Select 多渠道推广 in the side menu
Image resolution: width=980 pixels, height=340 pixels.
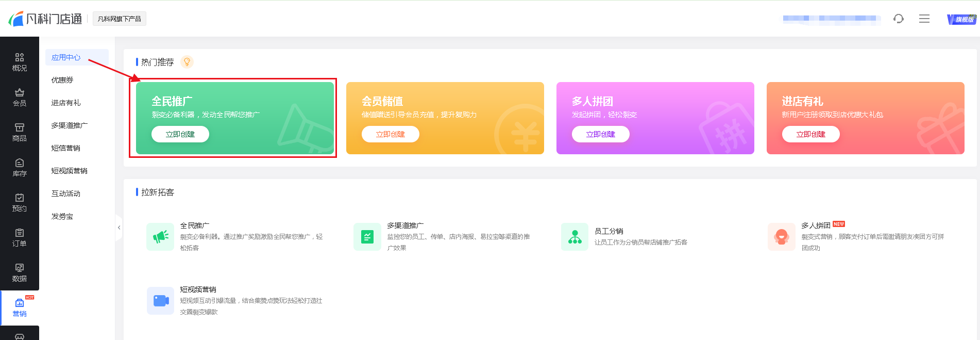[70, 125]
